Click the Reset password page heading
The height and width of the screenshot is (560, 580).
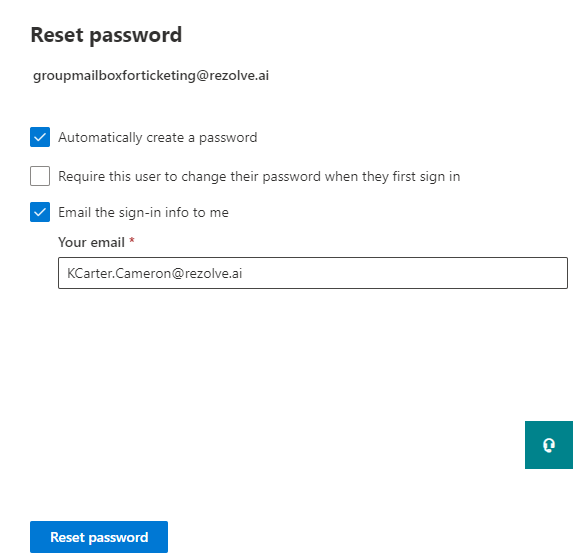pos(106,35)
